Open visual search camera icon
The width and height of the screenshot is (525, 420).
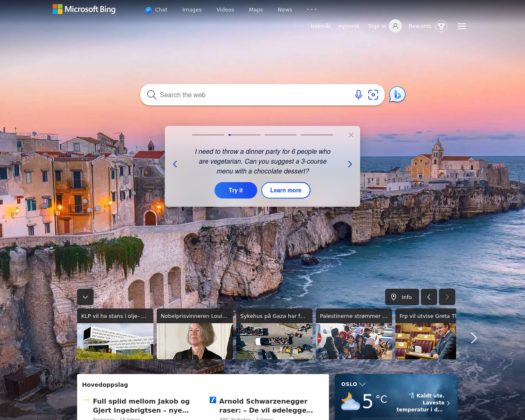click(373, 95)
